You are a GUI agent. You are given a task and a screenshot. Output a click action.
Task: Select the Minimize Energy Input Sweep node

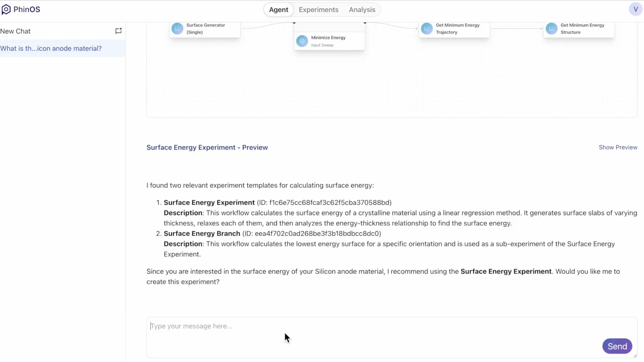point(329,41)
